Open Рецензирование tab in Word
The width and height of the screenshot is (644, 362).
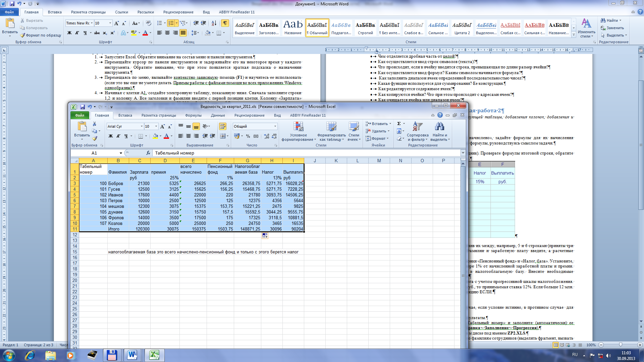pos(178,12)
